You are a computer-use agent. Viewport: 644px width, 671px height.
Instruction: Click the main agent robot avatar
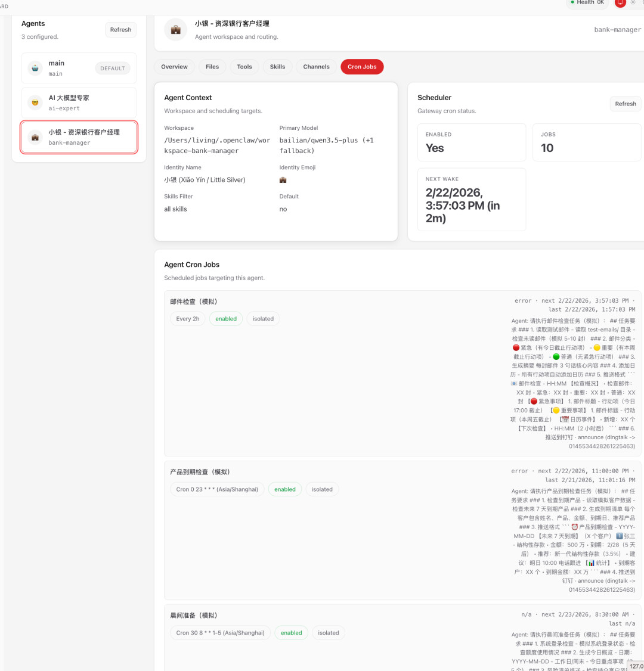35,68
